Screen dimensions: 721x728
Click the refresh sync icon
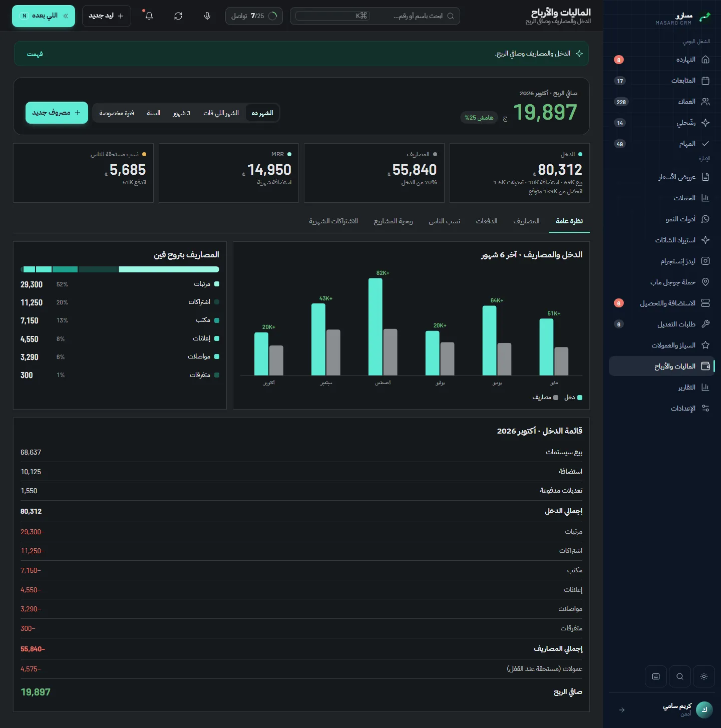(178, 16)
